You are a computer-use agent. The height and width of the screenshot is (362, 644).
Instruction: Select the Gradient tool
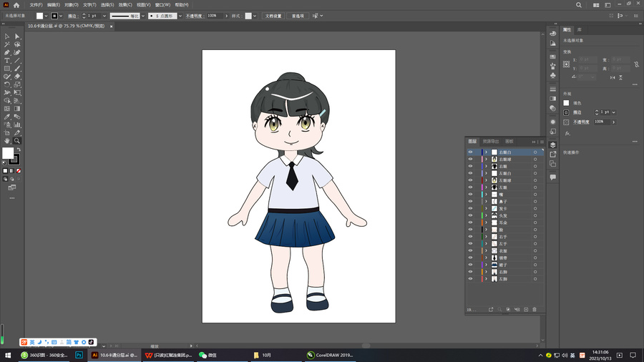point(17,109)
